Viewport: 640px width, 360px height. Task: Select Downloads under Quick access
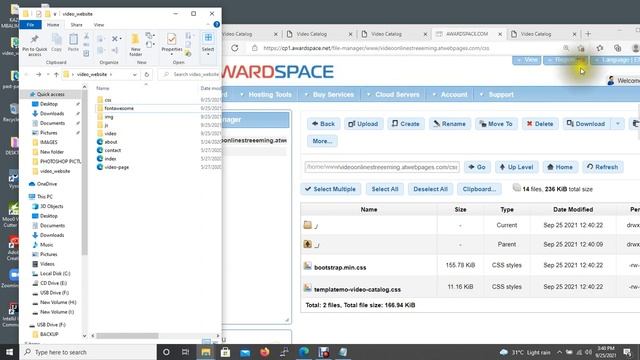coord(52,113)
